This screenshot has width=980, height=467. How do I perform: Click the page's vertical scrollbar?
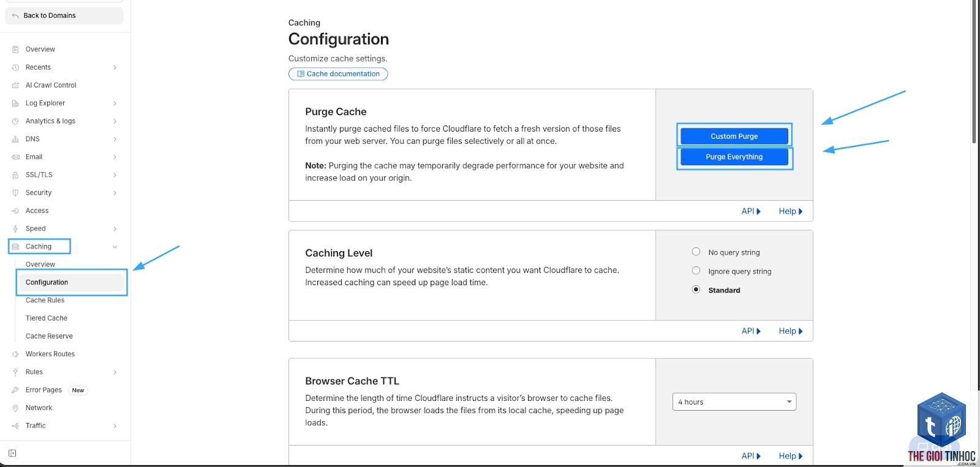(x=974, y=72)
